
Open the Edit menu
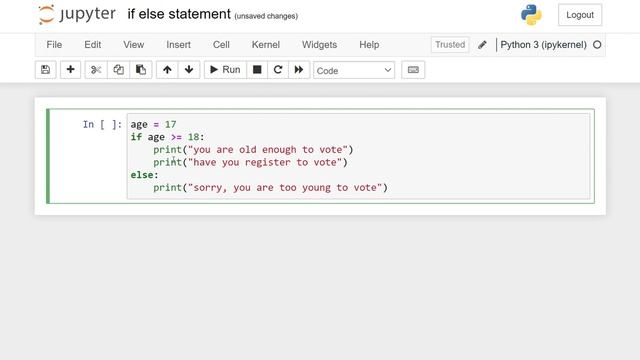93,44
